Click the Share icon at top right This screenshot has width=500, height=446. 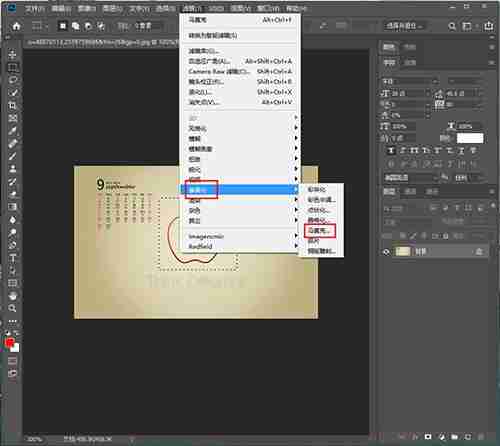pyautogui.click(x=489, y=26)
